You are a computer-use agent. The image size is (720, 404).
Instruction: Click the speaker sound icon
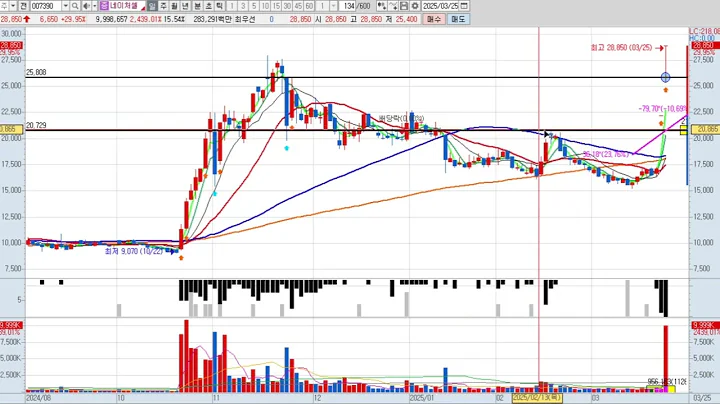86,6
